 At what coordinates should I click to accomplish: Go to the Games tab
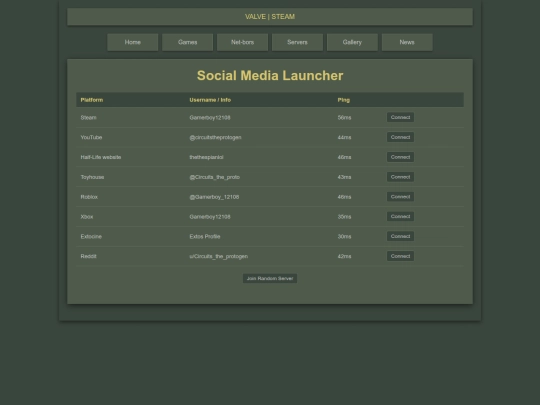coord(188,42)
